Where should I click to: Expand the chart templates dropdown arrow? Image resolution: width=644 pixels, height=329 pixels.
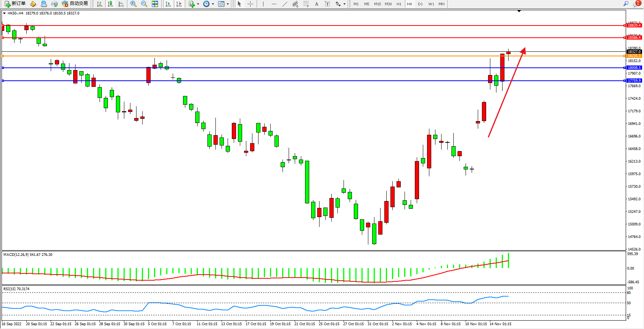point(228,4)
